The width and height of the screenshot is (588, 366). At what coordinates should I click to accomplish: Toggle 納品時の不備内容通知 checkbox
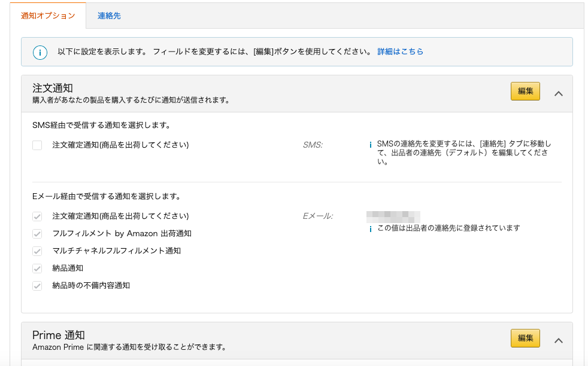pos(37,286)
